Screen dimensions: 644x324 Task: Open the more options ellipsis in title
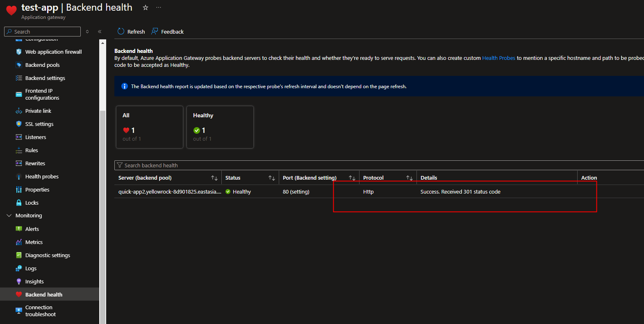click(x=159, y=7)
